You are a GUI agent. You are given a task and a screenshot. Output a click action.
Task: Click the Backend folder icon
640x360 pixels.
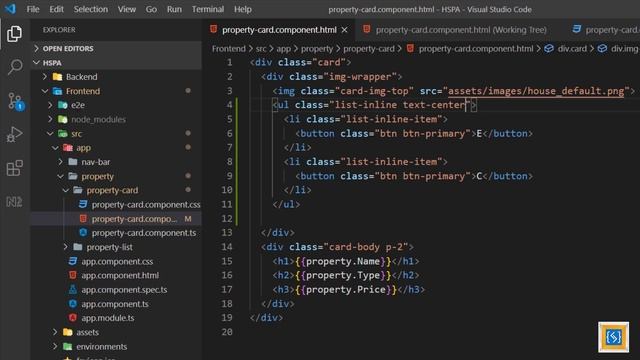pos(58,77)
